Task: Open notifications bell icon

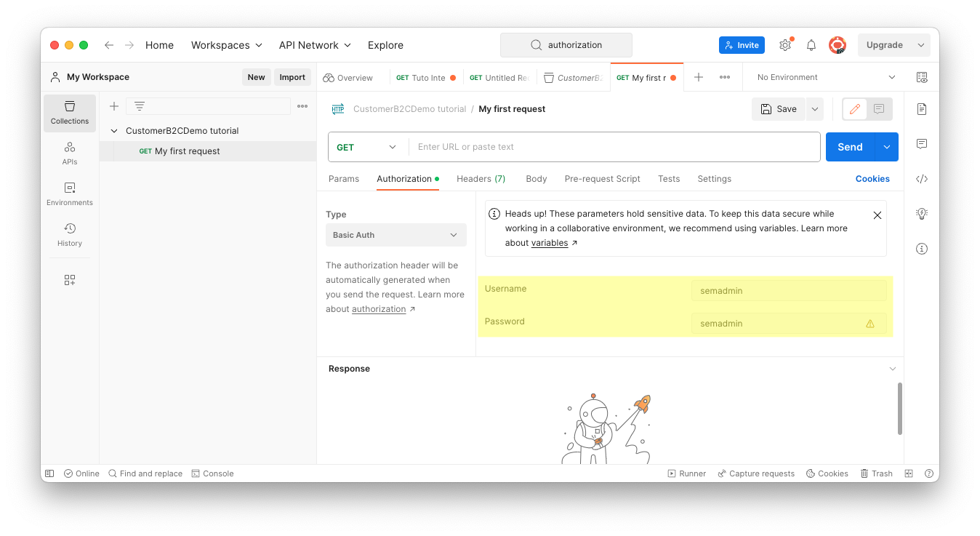Action: tap(811, 45)
